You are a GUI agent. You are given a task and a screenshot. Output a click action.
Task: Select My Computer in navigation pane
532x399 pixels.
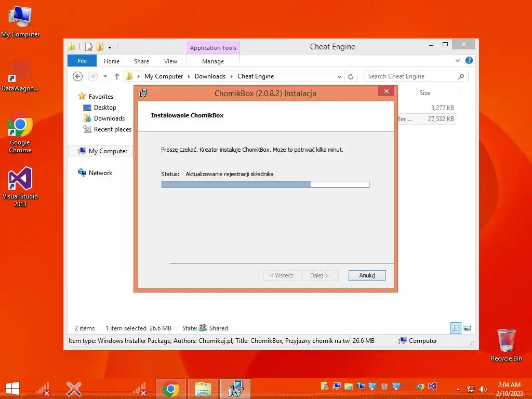(x=108, y=151)
